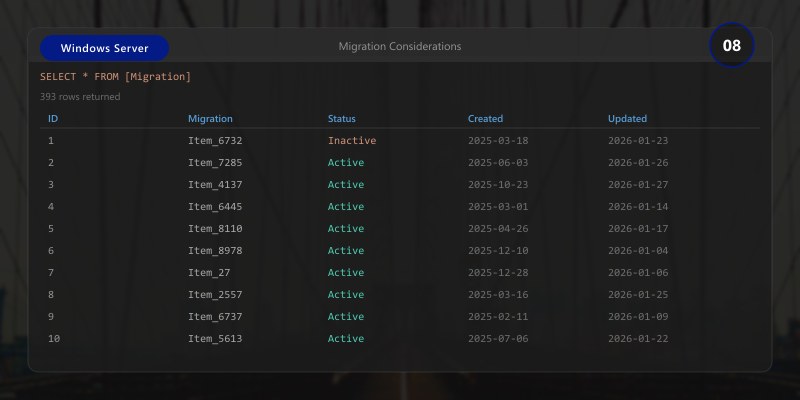This screenshot has height=400, width=800.
Task: Select cell Item_8978
Action: [215, 251]
